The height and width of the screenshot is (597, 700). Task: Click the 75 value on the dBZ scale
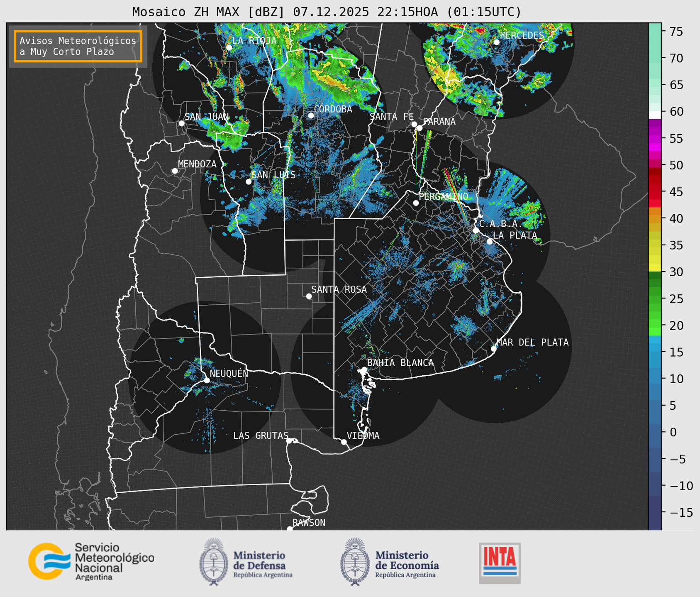(x=676, y=32)
